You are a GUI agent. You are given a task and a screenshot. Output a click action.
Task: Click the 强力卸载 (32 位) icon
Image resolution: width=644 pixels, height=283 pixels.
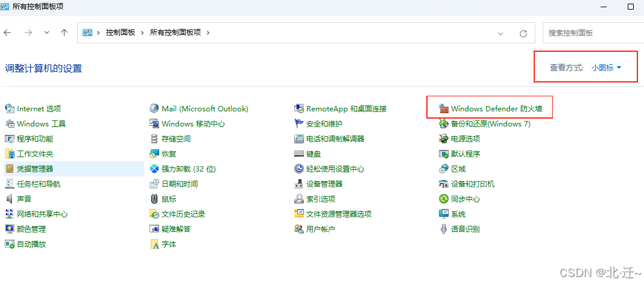(154, 169)
